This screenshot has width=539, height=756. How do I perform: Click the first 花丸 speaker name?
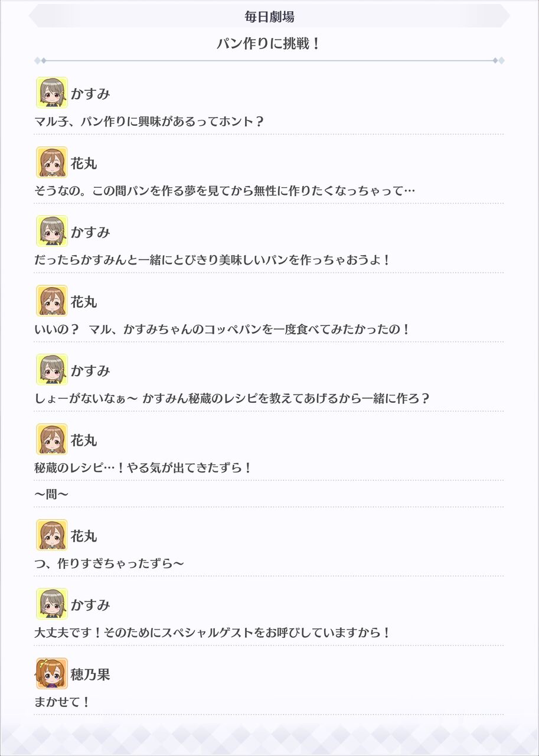point(84,164)
